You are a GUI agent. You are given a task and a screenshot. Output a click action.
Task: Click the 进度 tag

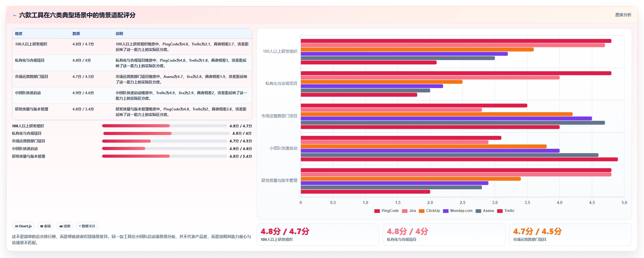pos(65,226)
